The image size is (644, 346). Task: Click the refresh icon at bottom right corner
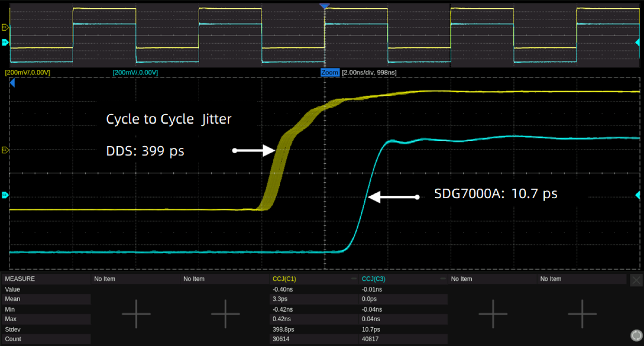[x=636, y=335]
